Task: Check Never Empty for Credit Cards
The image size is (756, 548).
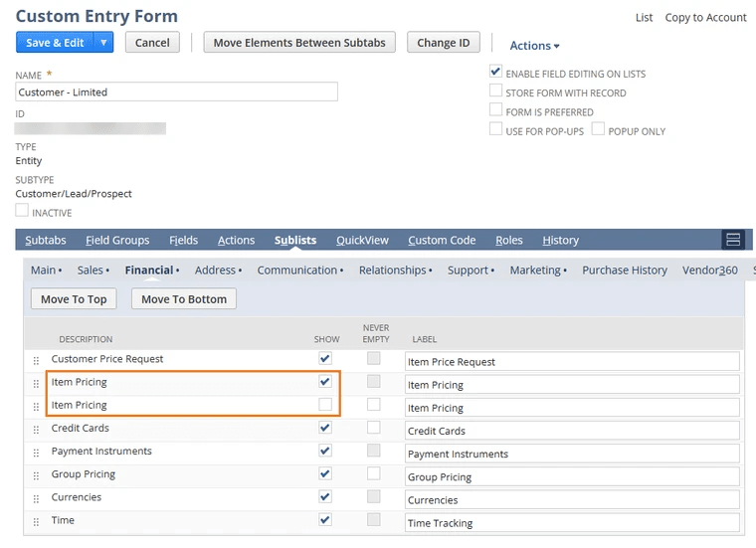Action: (374, 427)
